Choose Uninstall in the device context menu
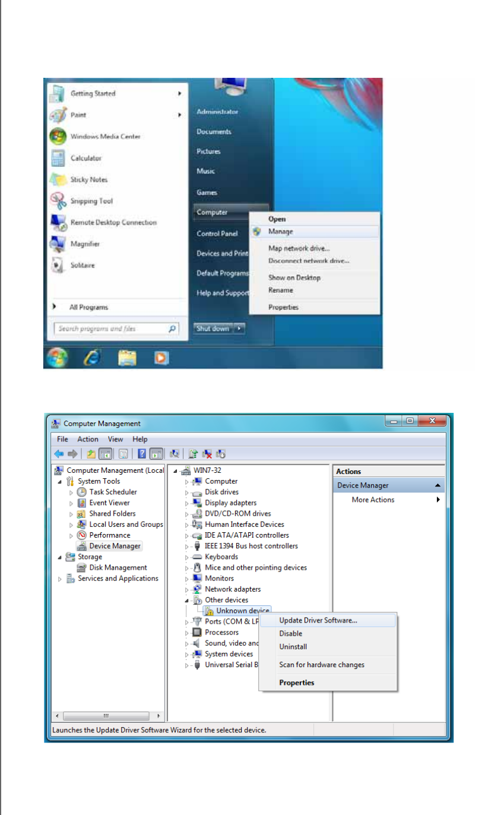This screenshot has width=504, height=815. pos(328,646)
